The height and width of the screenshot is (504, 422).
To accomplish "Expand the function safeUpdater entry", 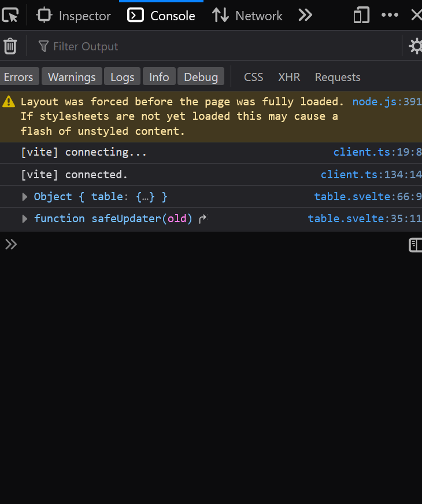I will [25, 219].
